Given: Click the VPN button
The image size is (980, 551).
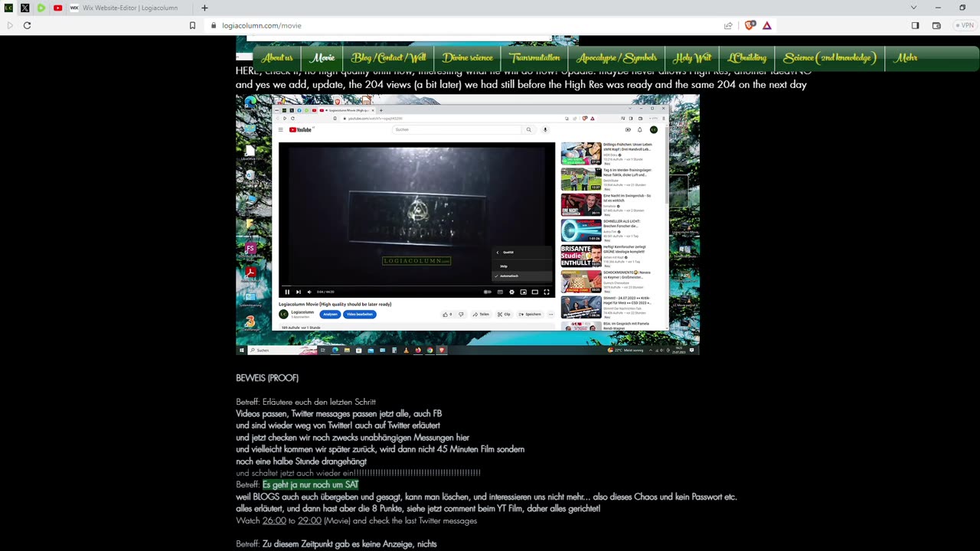Looking at the screenshot, I should pos(965,25).
